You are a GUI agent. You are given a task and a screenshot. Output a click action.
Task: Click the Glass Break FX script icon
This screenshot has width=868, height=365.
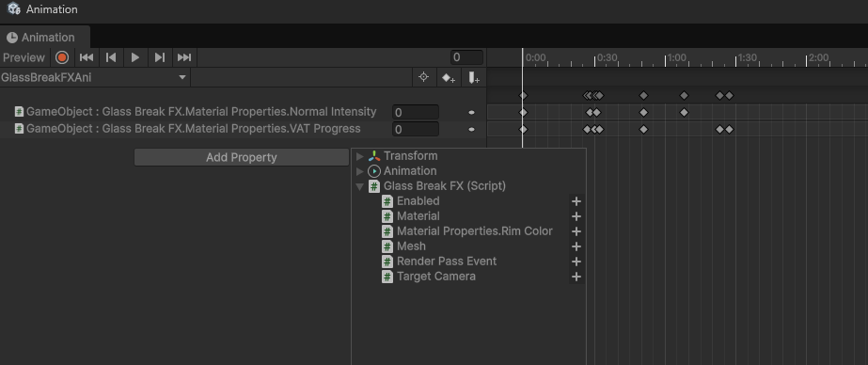[x=374, y=186]
